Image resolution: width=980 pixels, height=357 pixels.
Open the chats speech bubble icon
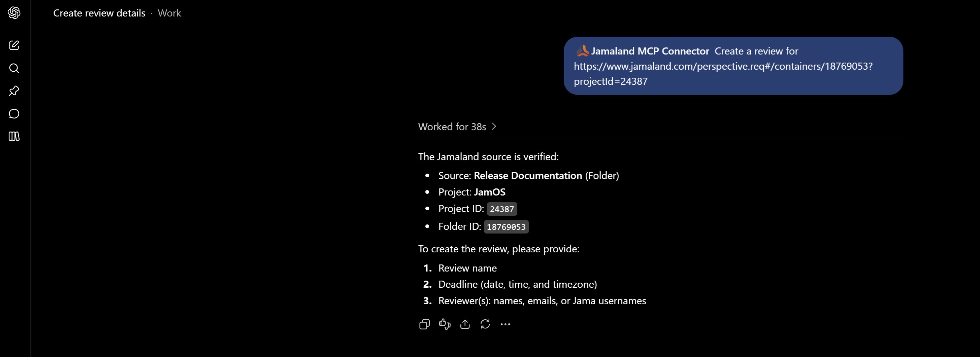point(14,114)
